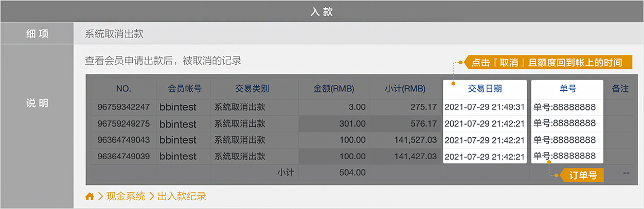Click record number 96759249275

tap(123, 124)
